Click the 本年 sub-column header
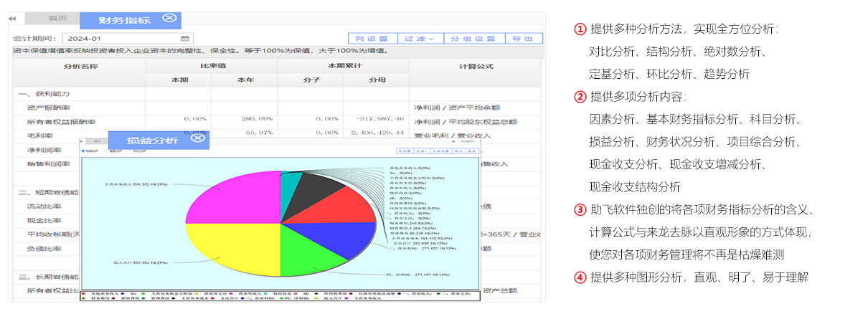The width and height of the screenshot is (868, 314). 245,80
